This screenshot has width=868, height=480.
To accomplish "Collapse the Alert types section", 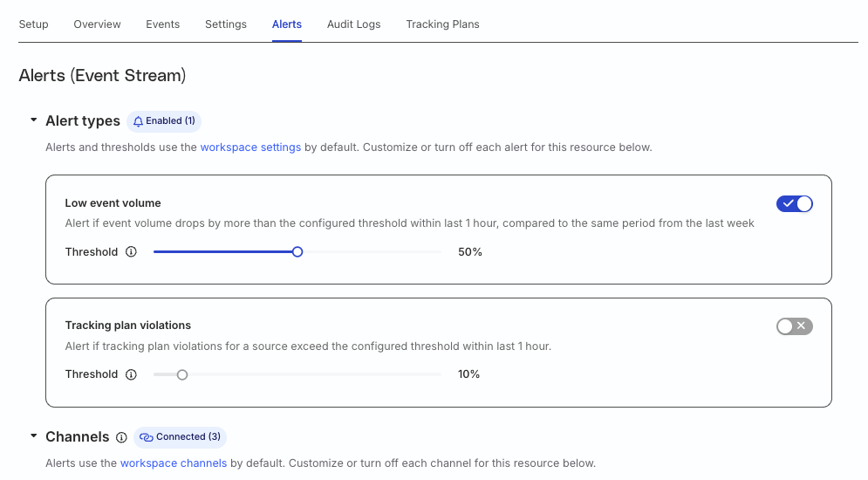I will 34,120.
